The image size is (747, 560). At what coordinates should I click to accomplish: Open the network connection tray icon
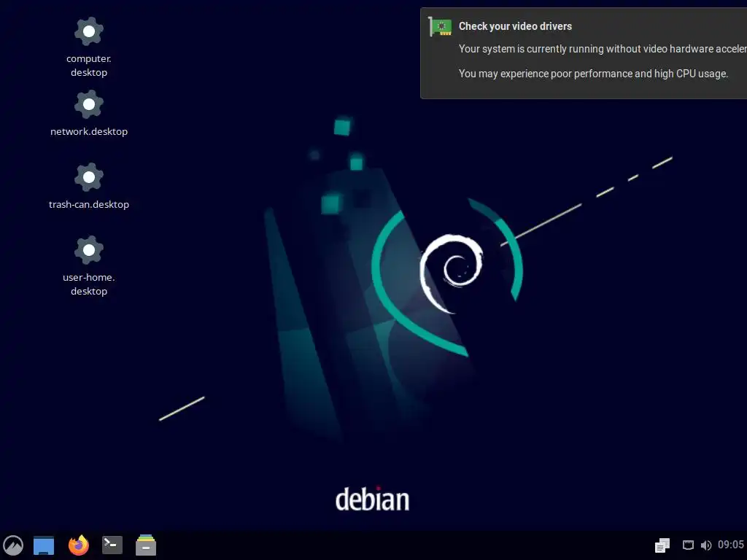[x=688, y=545]
